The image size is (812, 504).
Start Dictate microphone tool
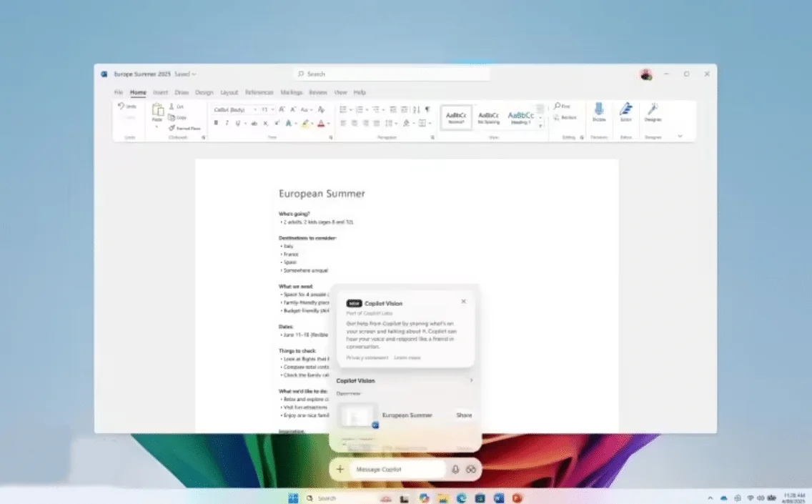[x=599, y=112]
